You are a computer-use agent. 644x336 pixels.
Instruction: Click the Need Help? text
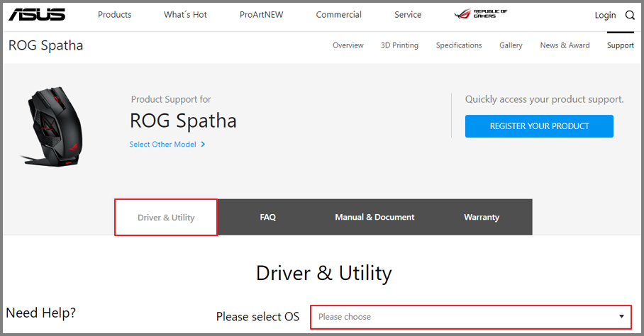point(40,313)
